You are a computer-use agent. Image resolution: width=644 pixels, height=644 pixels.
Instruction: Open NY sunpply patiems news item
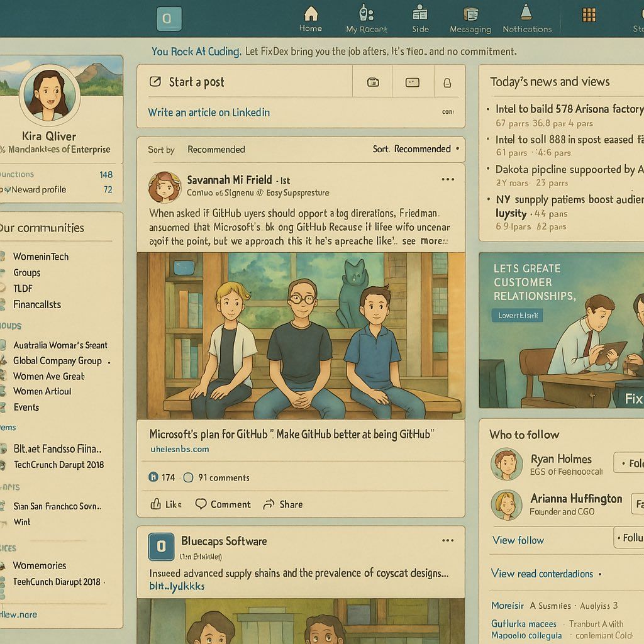pos(569,206)
